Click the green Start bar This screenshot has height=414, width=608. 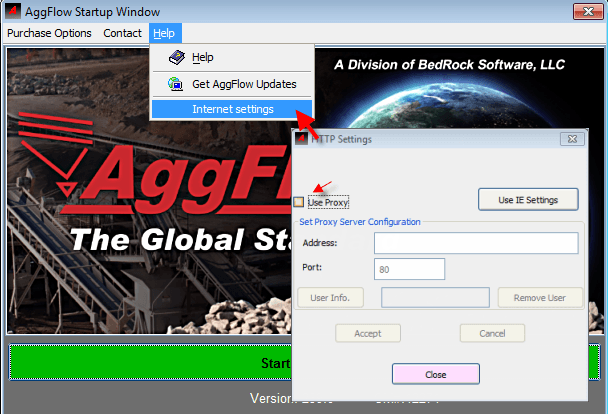pos(150,362)
